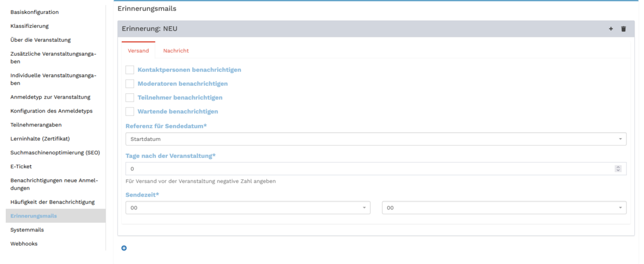Delete the reminder with the trash icon

pos(624,29)
